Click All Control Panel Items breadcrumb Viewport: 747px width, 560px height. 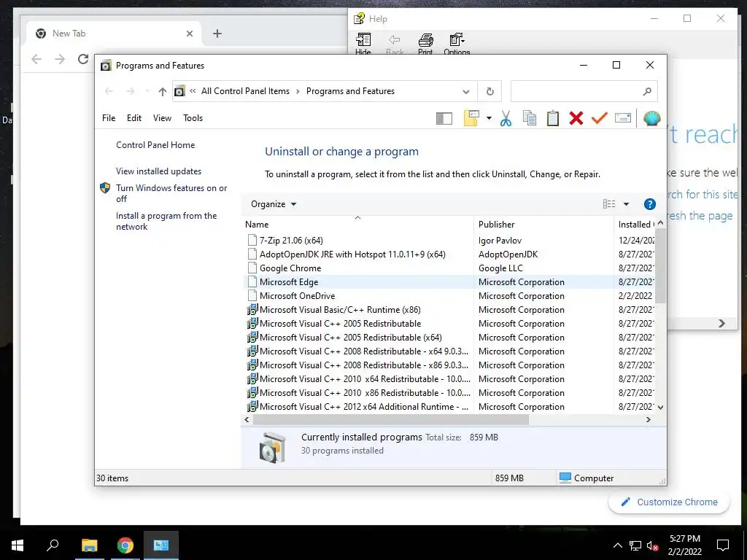click(x=245, y=91)
